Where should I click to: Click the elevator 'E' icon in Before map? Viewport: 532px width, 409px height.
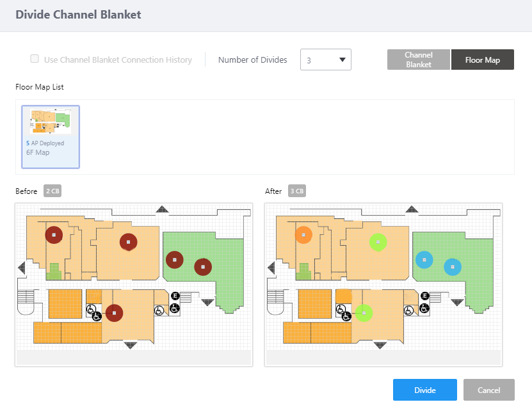click(x=175, y=295)
